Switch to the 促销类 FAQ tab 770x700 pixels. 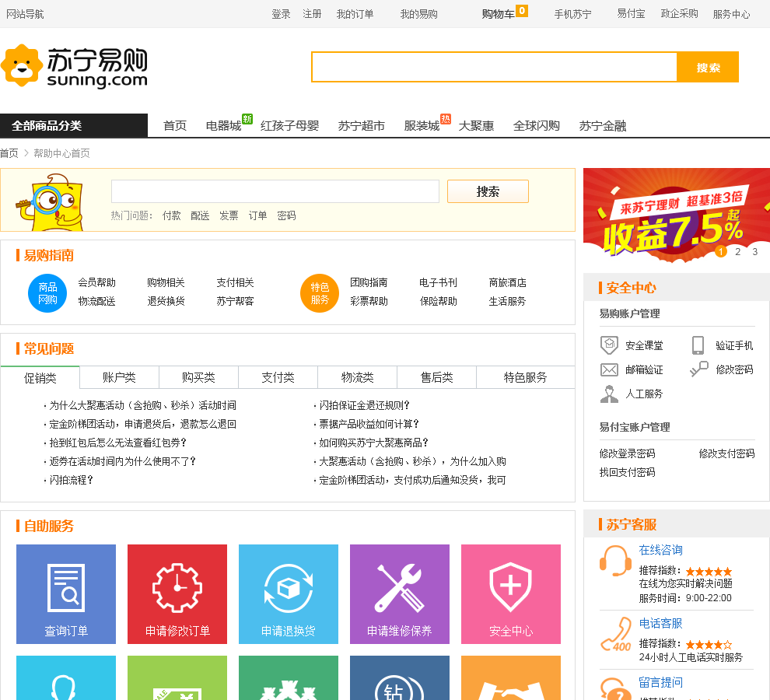pos(40,378)
